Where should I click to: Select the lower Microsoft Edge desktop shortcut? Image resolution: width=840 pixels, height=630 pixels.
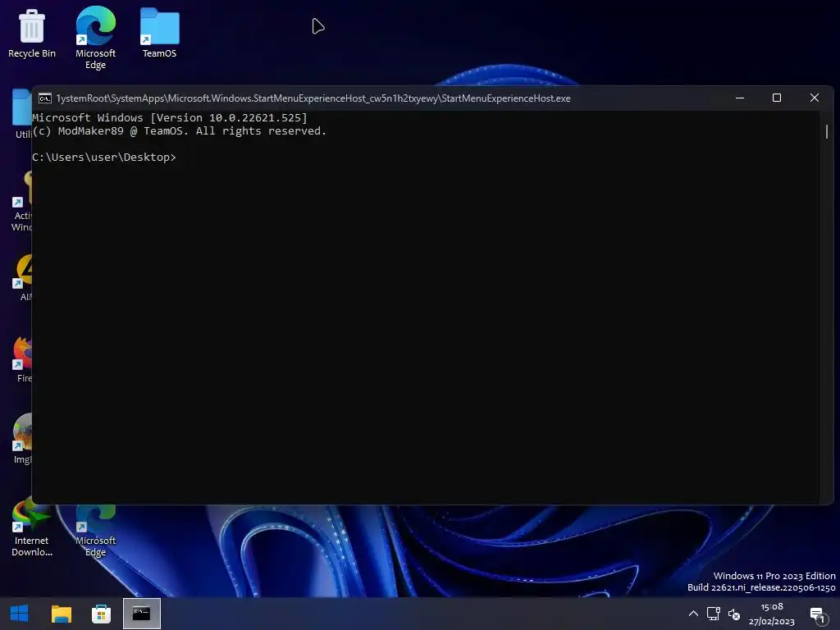(95, 532)
